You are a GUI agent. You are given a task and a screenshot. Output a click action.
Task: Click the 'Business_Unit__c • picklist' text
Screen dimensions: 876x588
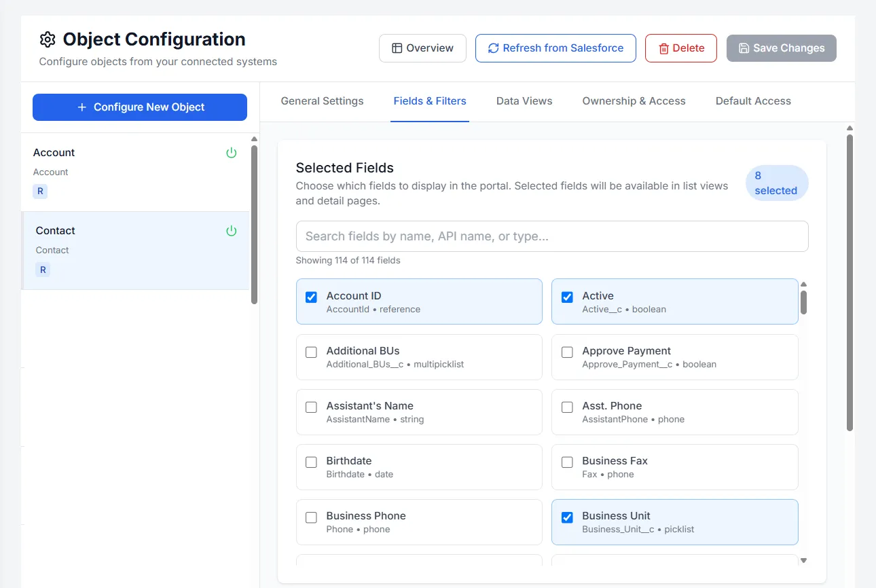pyautogui.click(x=638, y=529)
